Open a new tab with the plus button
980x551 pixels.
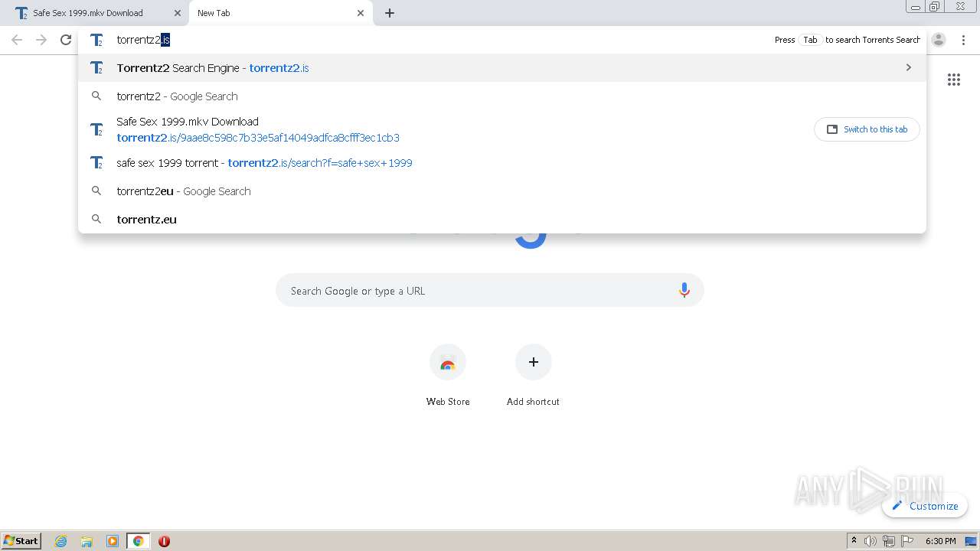pyautogui.click(x=390, y=13)
